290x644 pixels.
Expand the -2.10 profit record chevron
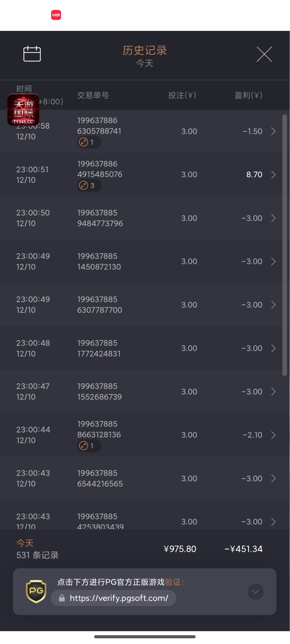pyautogui.click(x=273, y=435)
